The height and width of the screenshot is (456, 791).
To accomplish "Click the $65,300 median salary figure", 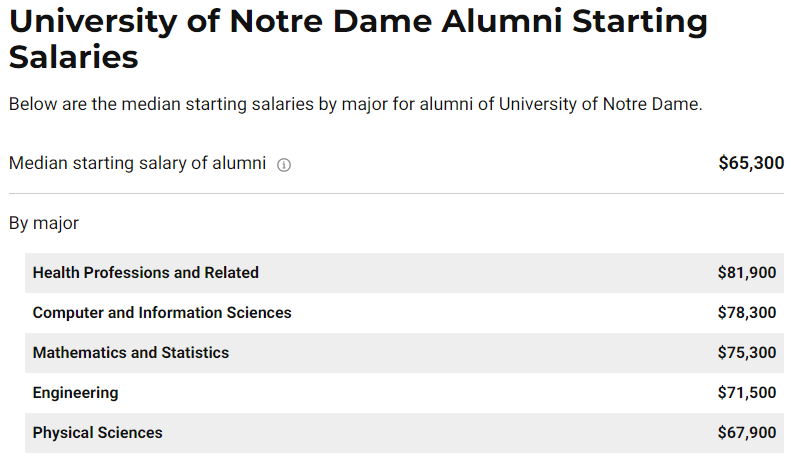I will pos(751,163).
